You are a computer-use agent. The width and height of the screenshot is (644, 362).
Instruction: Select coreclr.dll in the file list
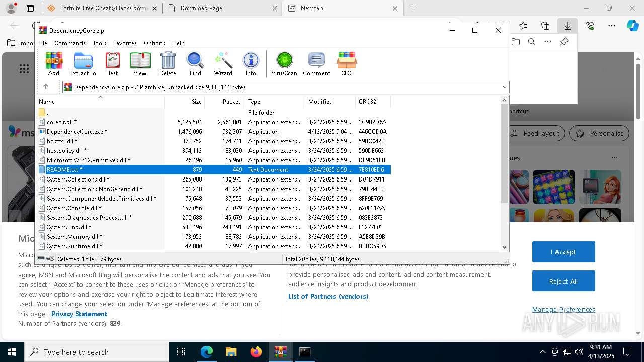[x=214, y=122]
